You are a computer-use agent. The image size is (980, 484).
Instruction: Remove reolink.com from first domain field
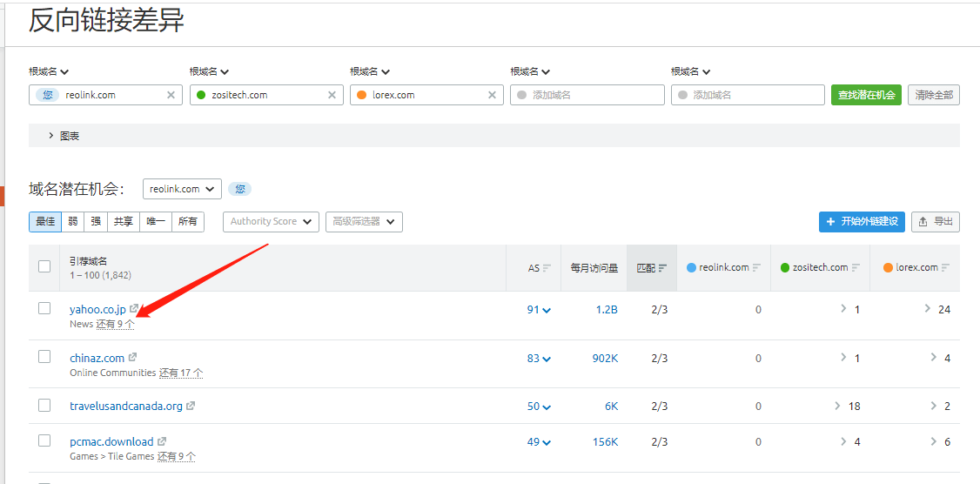coord(171,95)
